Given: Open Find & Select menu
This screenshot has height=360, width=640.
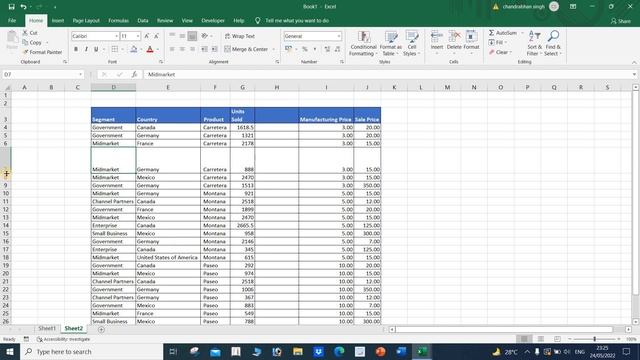Looking at the screenshot, I should 553,43.
